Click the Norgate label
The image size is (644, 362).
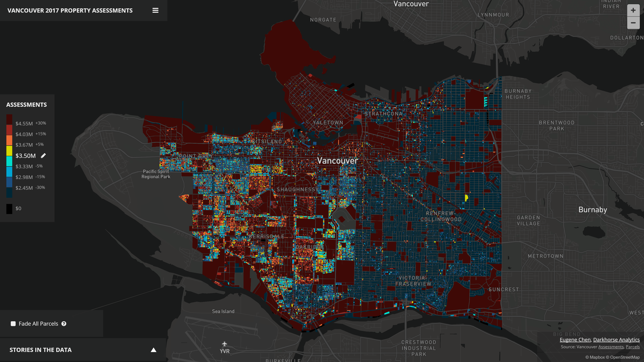point(323,20)
